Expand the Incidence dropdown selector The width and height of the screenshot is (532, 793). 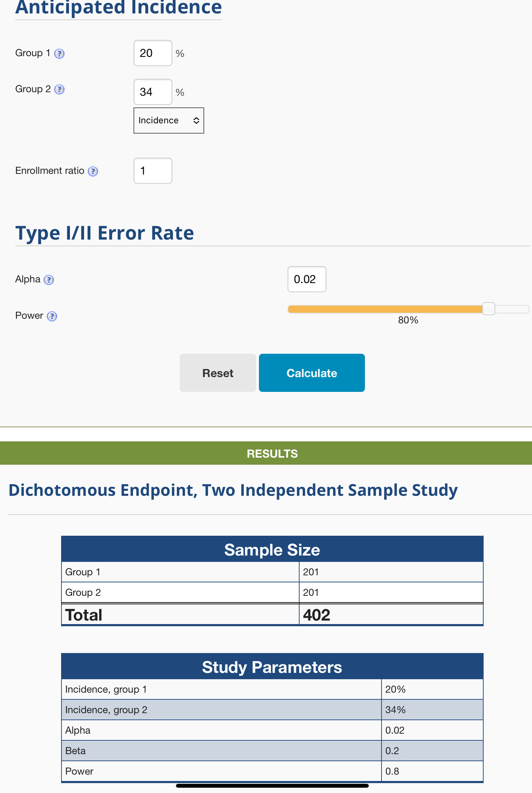[x=169, y=121]
